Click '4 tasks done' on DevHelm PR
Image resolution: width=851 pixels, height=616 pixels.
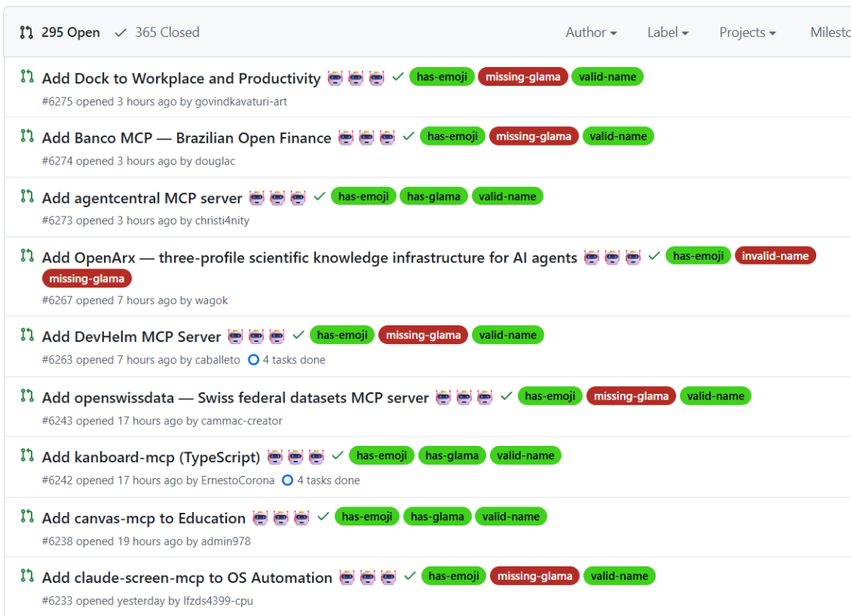coord(294,360)
